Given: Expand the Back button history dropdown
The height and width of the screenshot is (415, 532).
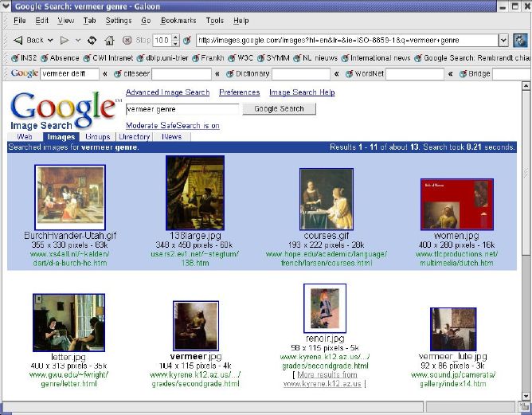Looking at the screenshot, I should tap(52, 40).
